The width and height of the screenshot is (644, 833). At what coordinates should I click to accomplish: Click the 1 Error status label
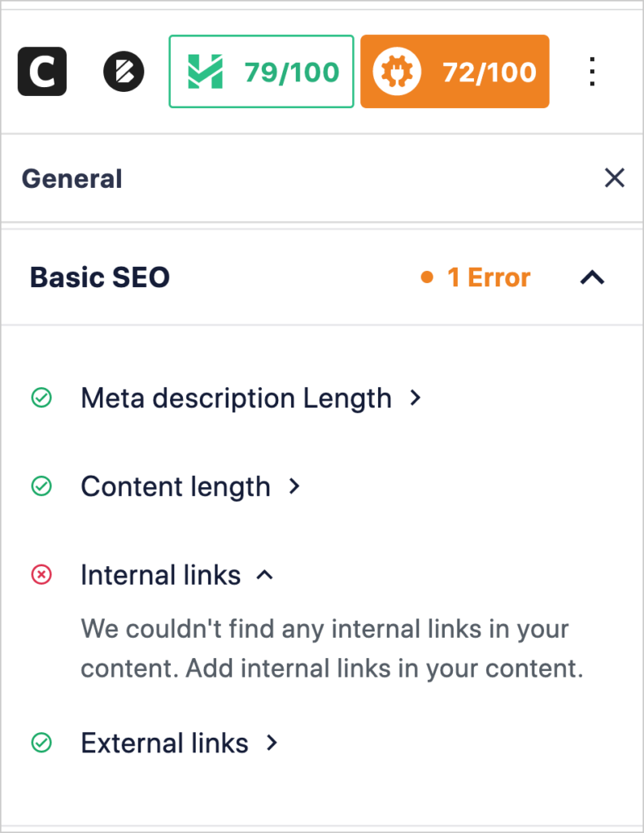click(476, 277)
